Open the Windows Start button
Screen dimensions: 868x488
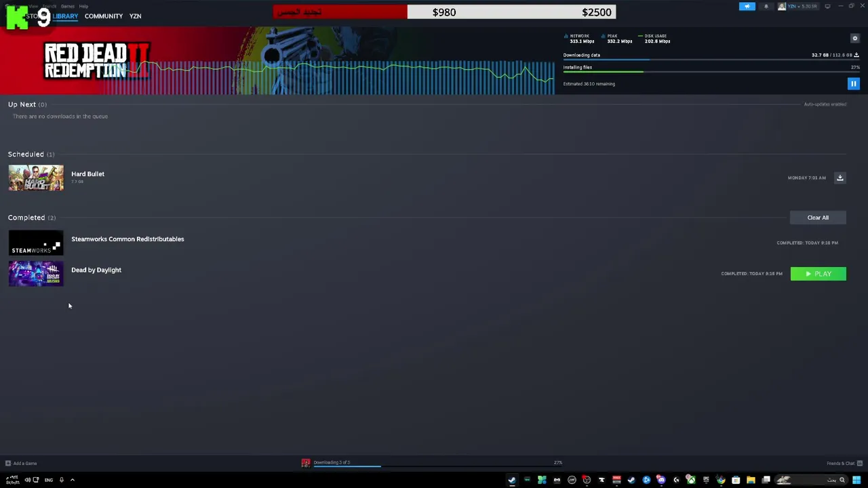(x=856, y=480)
